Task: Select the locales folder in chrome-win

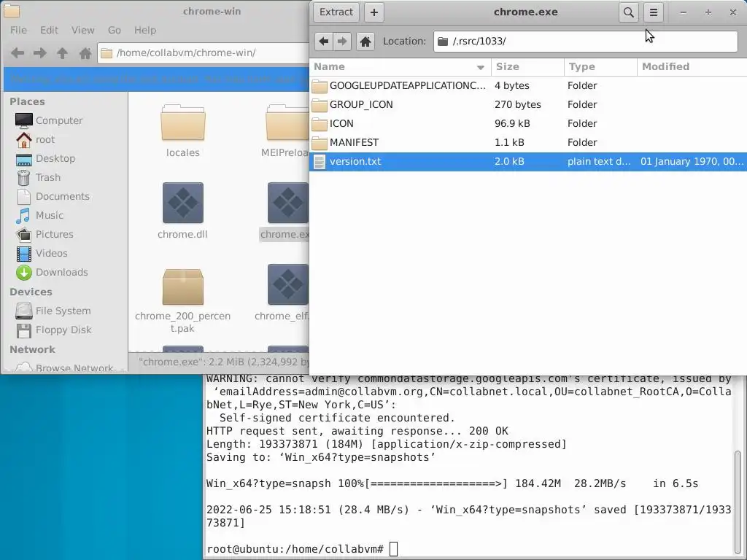Action: click(x=183, y=131)
